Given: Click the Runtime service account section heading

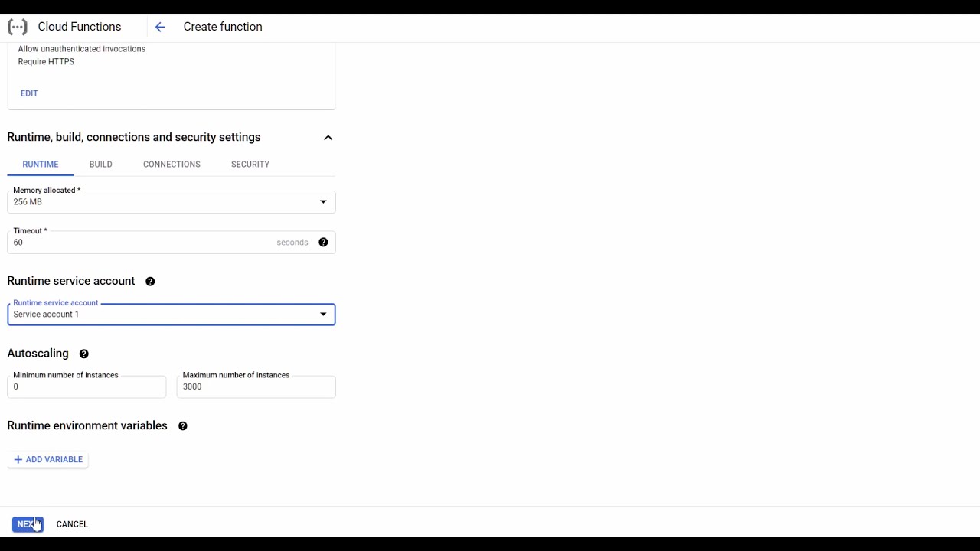Looking at the screenshot, I should click(71, 281).
